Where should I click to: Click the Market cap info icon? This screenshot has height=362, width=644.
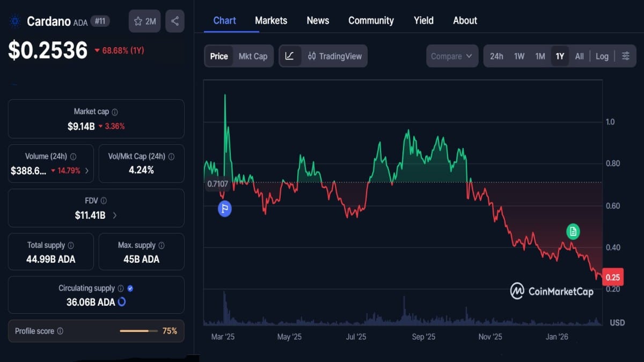click(115, 112)
